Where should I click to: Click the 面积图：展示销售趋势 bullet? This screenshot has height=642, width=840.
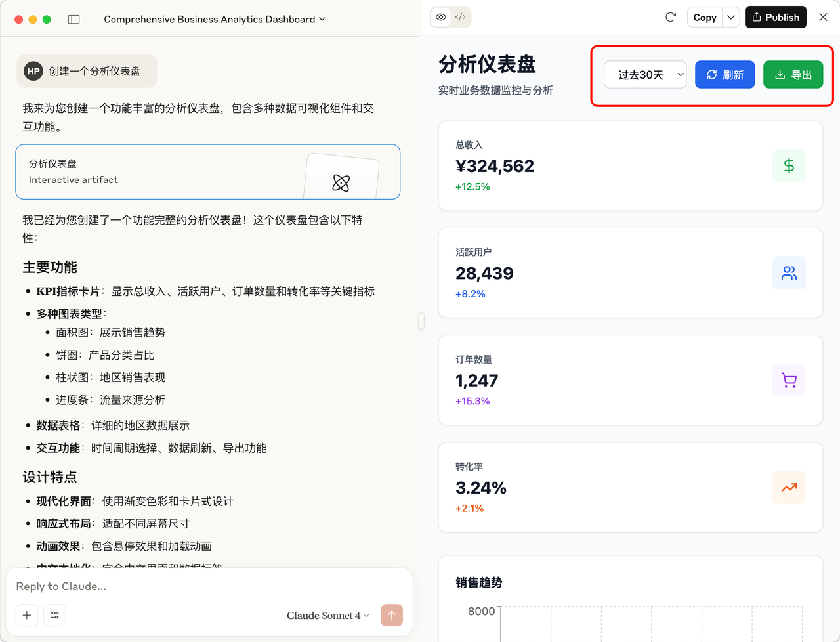point(111,333)
